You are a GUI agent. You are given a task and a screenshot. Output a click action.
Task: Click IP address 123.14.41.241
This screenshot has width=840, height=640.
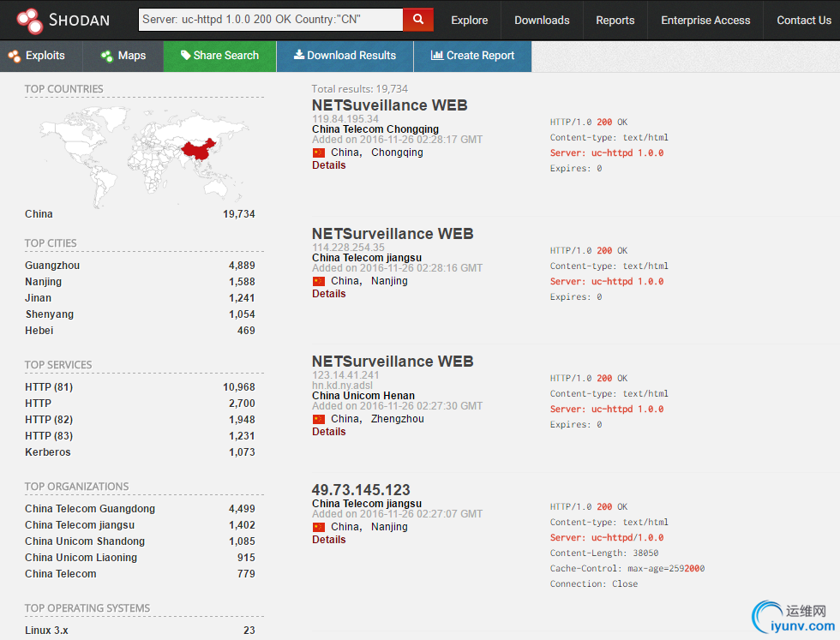tap(345, 375)
